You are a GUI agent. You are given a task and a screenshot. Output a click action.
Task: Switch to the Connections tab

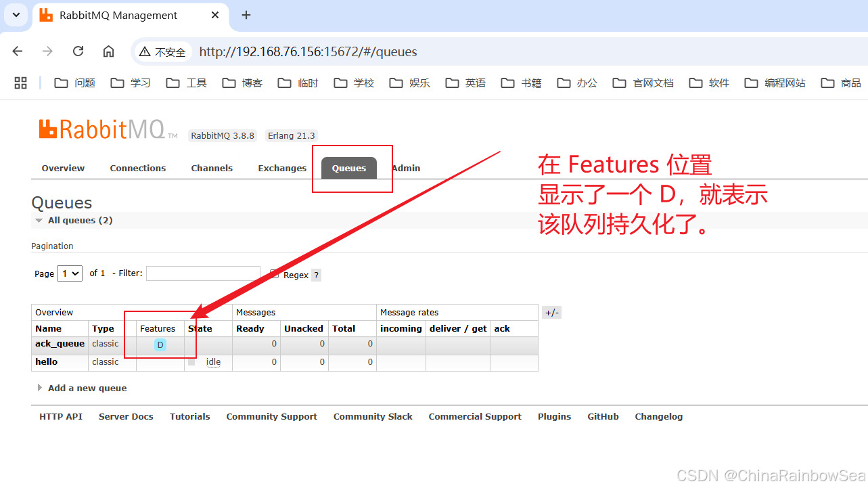click(x=138, y=168)
